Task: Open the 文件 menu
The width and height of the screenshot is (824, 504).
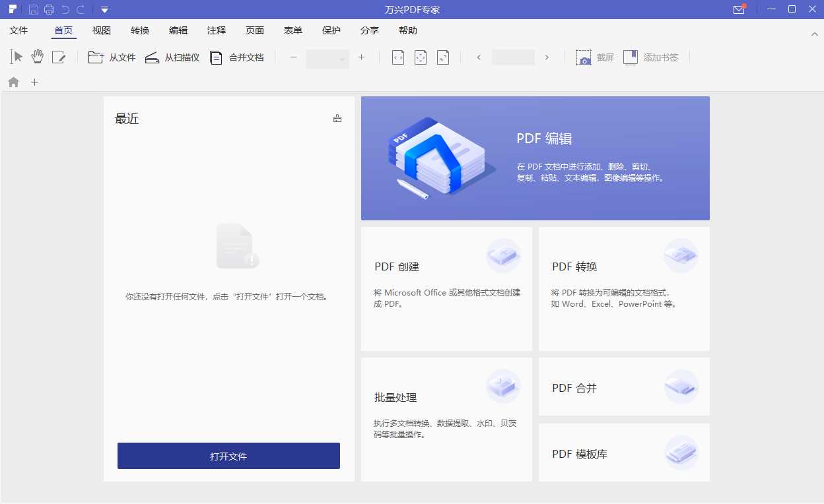Action: click(18, 30)
